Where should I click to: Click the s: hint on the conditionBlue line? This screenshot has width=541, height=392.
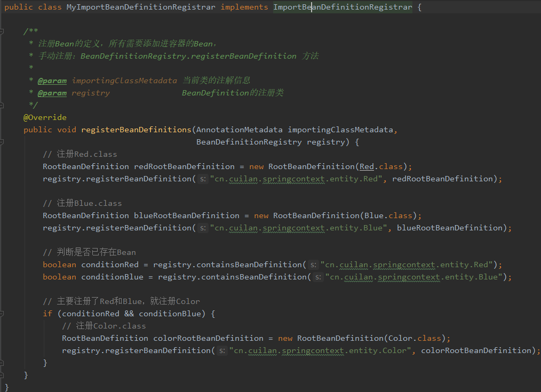tap(318, 277)
